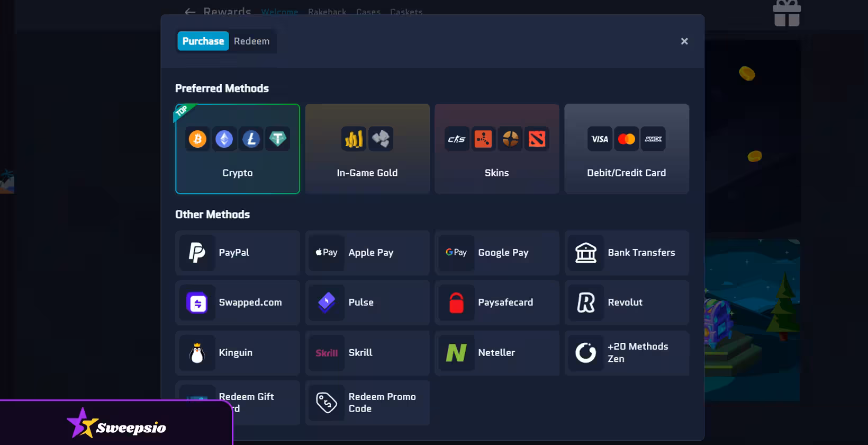Click the CS skins icon
This screenshot has width=868, height=445.
click(x=457, y=139)
